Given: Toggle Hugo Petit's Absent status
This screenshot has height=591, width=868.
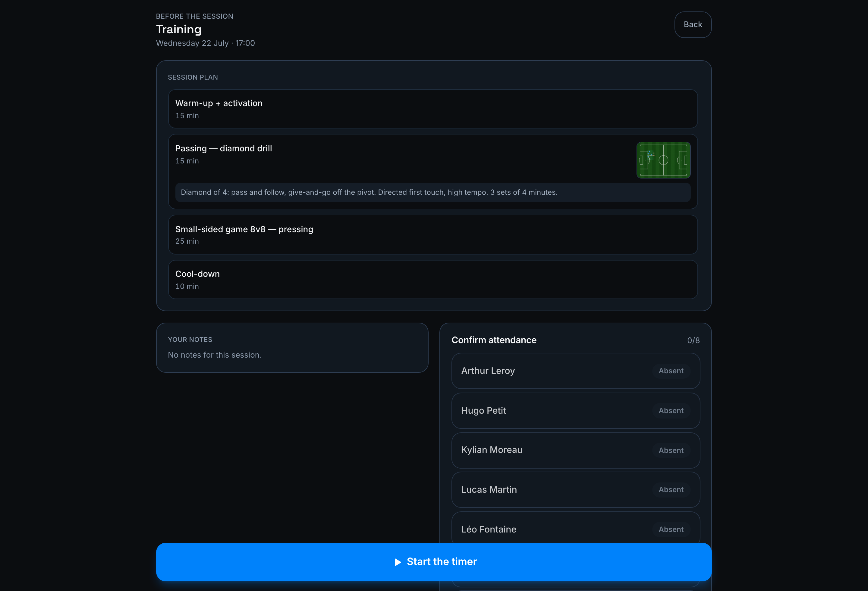Looking at the screenshot, I should point(671,411).
